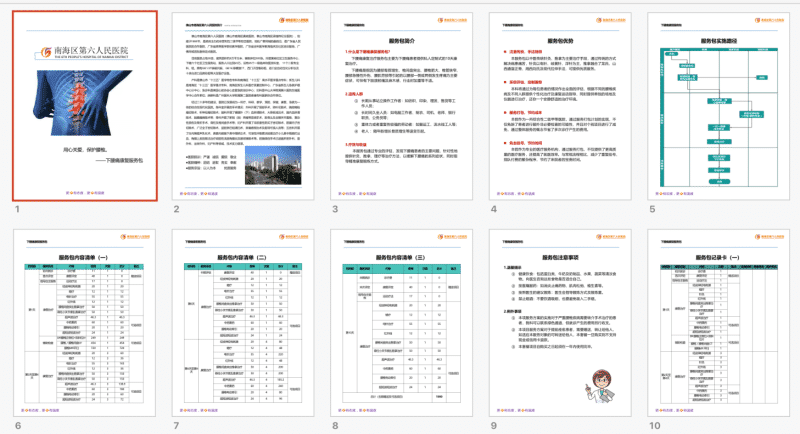
Task: Select slide 8 titled 服务包内容清单（三）
Action: (399, 322)
